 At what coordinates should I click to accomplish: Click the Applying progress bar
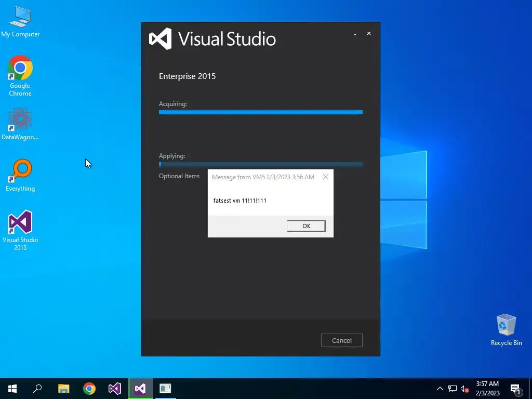[x=261, y=165]
